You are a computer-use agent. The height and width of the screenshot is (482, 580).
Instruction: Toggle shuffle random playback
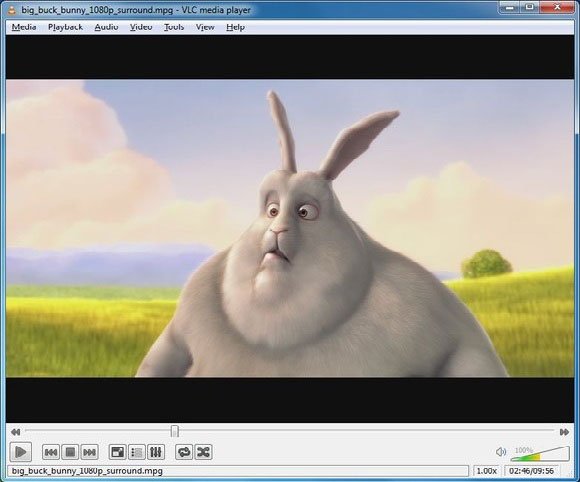(x=203, y=452)
